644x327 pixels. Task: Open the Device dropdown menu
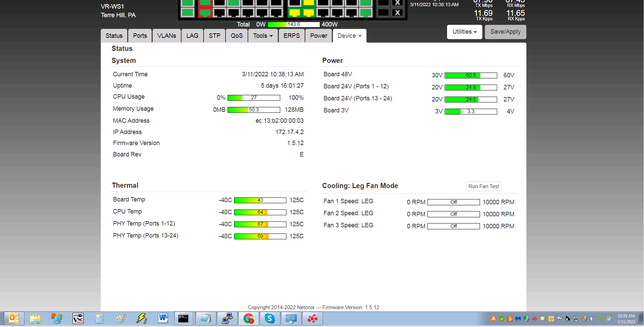[349, 36]
